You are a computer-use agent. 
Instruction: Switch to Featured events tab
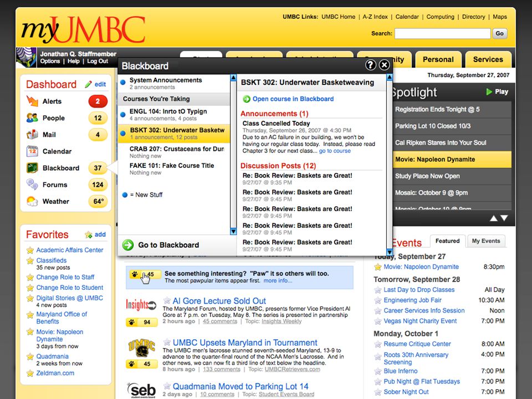[448, 241]
